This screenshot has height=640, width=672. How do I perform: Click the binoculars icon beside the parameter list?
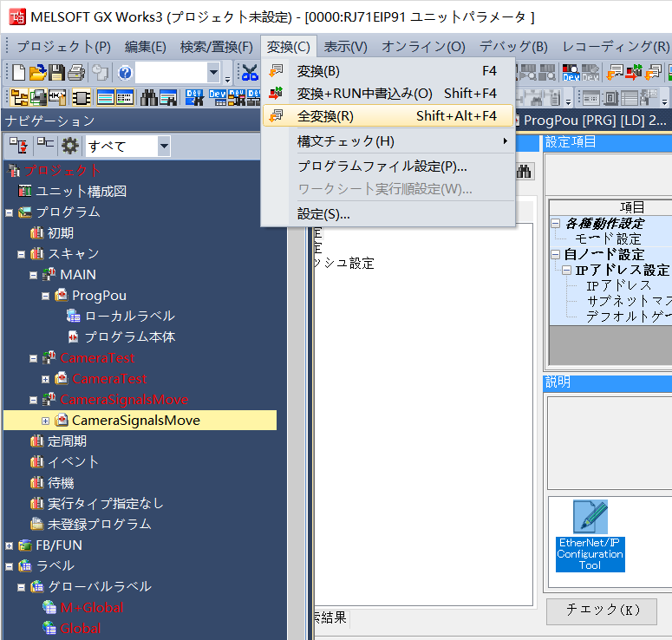(524, 172)
